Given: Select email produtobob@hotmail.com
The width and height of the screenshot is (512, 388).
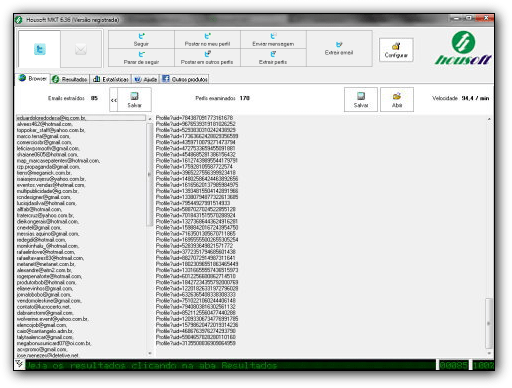Looking at the screenshot, I should [46, 282].
